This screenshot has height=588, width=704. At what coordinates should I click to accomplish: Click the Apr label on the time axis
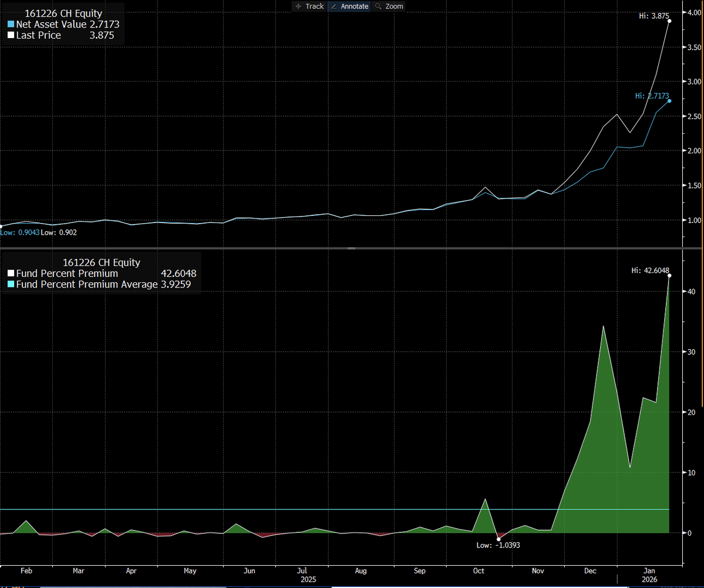131,571
